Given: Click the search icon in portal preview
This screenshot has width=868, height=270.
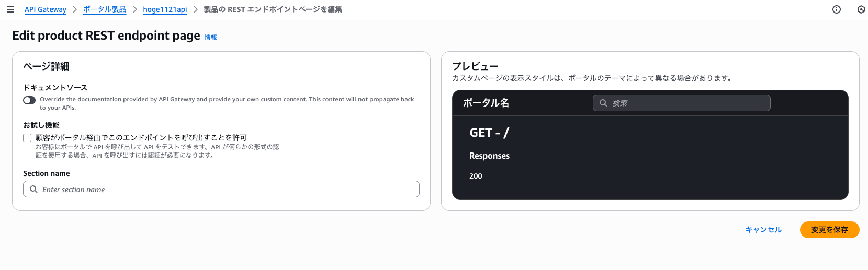Looking at the screenshot, I should pyautogui.click(x=603, y=103).
